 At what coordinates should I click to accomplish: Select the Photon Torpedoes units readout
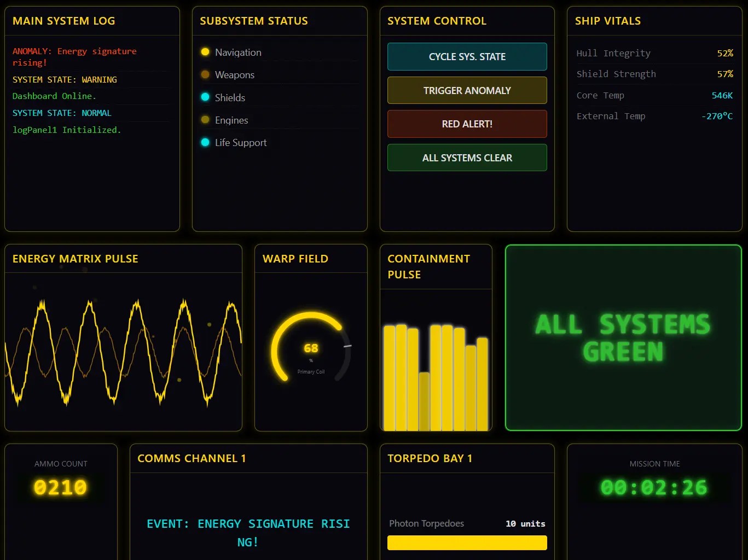(525, 523)
